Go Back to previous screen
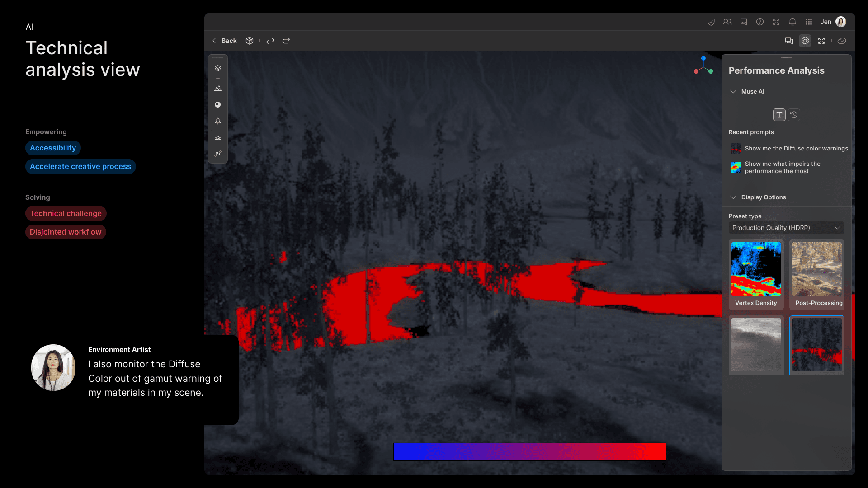 pyautogui.click(x=225, y=41)
